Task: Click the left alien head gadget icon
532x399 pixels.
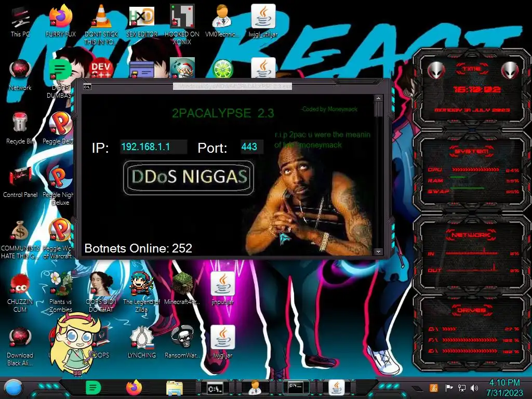Action: [x=436, y=70]
